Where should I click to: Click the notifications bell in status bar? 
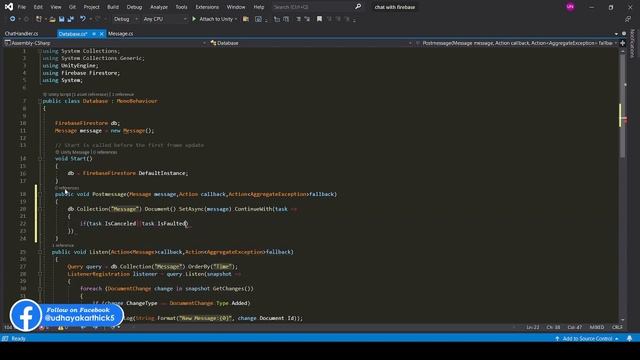tap(629, 338)
